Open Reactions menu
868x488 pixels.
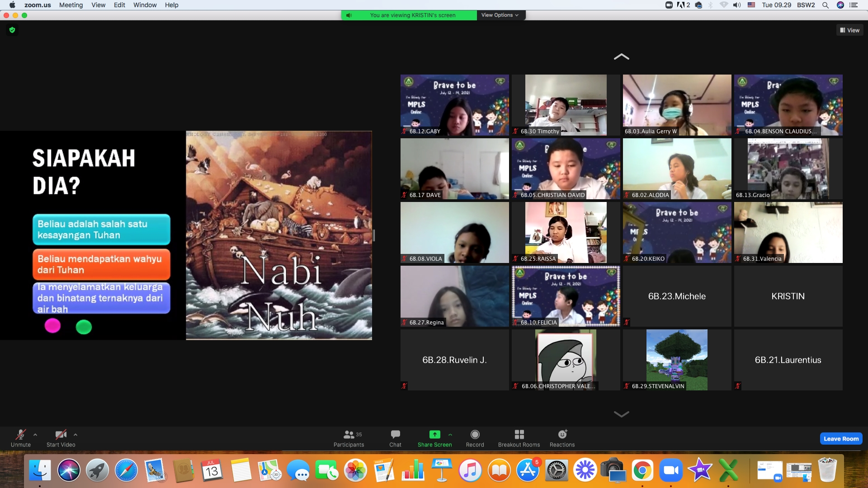point(562,438)
